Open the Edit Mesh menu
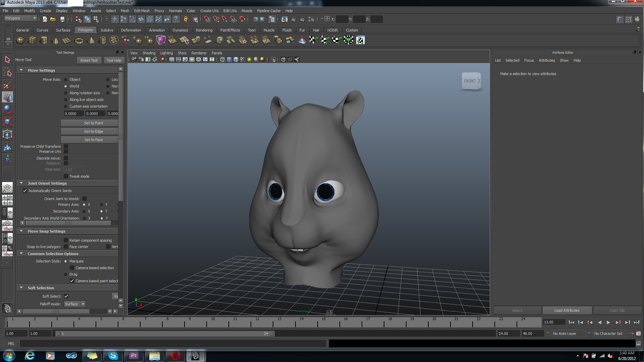The image size is (644, 362). click(142, 11)
